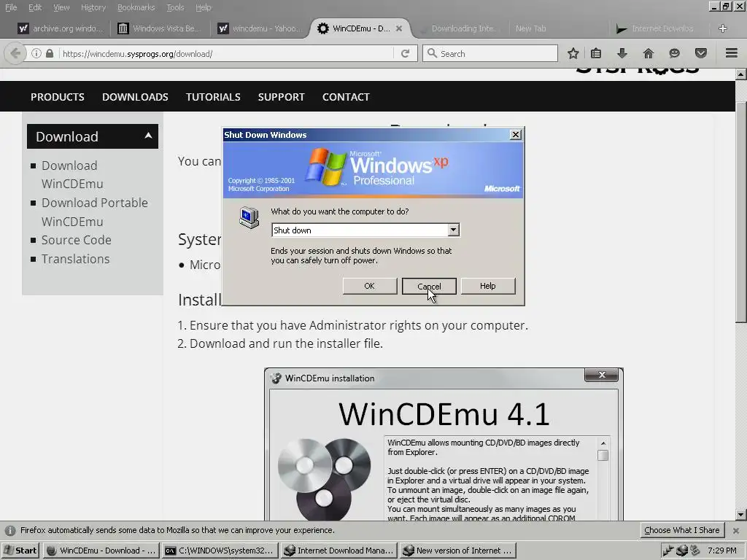Click the first system tray icon
747x560 pixels.
(668, 551)
